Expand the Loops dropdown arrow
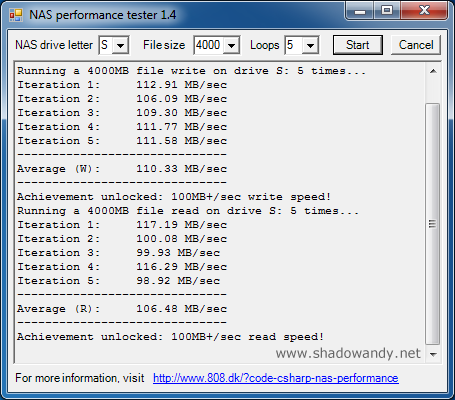This screenshot has height=400, width=455. click(310, 45)
